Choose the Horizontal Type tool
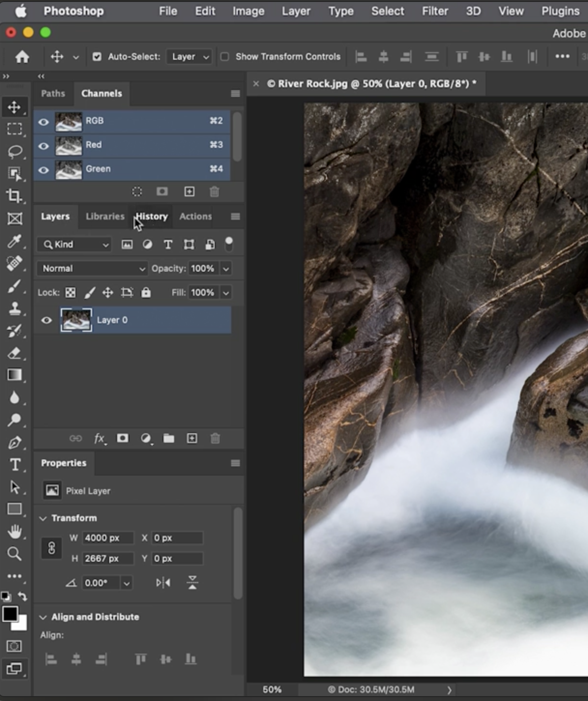The image size is (588, 701). [x=15, y=465]
